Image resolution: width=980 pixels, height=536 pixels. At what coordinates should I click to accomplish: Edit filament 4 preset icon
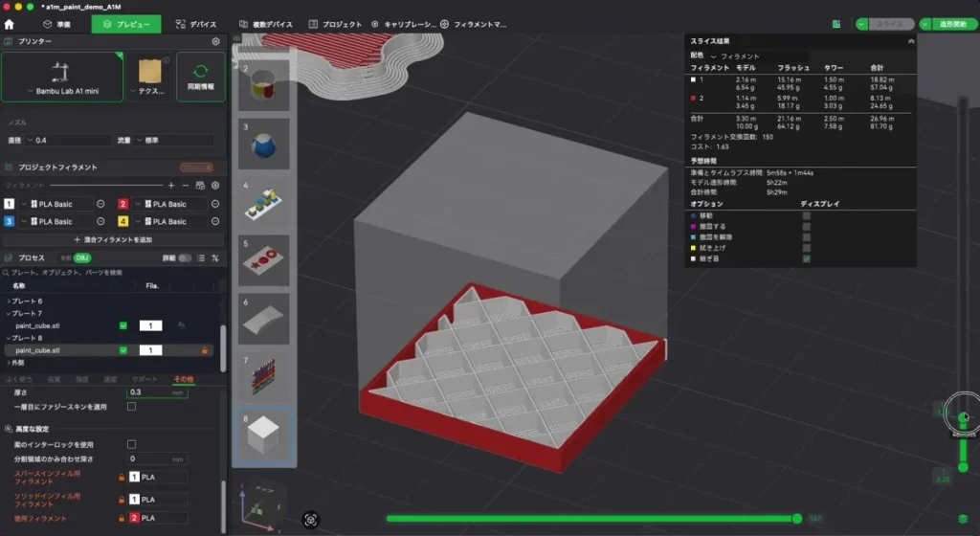(215, 221)
